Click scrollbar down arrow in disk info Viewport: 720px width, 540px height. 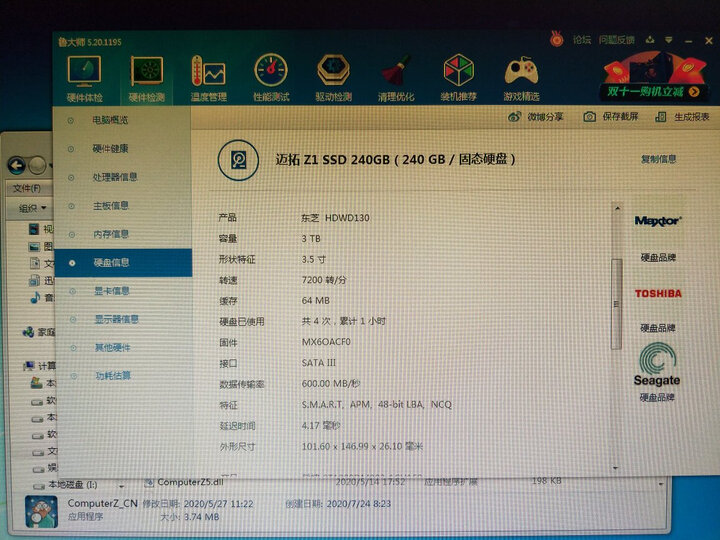pos(616,468)
